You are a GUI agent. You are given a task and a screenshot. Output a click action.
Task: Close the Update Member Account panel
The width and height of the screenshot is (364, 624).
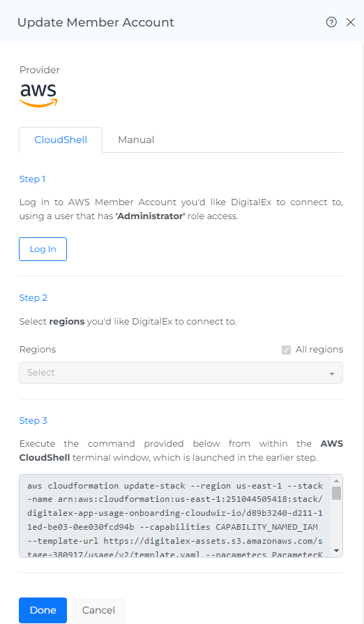tap(351, 22)
